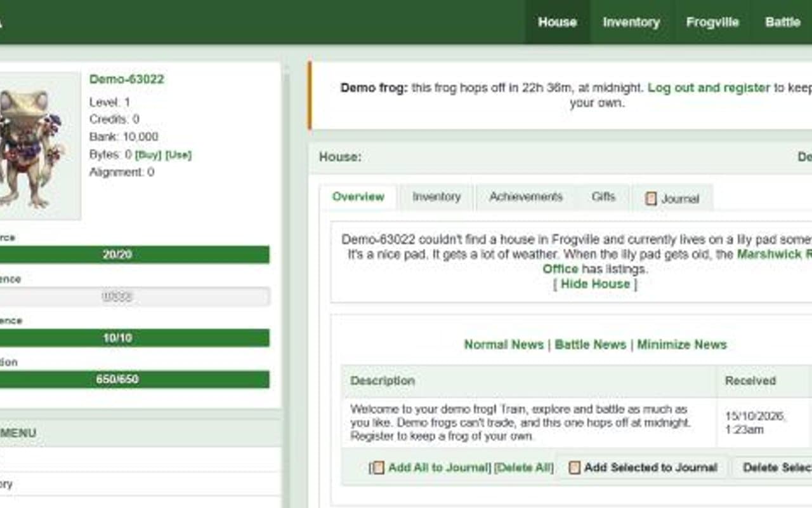Screen dimensions: 812x508
Task: Click the journal icon beside Add All to Journal
Action: (x=378, y=468)
